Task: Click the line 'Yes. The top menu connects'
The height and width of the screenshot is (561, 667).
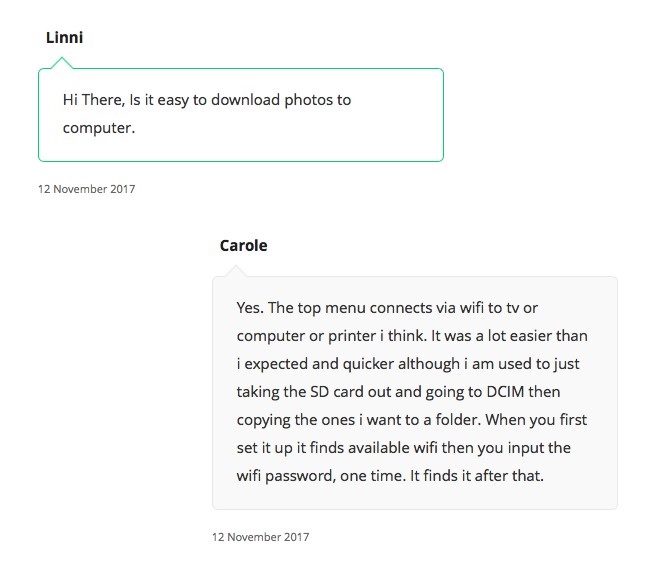Action: click(387, 308)
